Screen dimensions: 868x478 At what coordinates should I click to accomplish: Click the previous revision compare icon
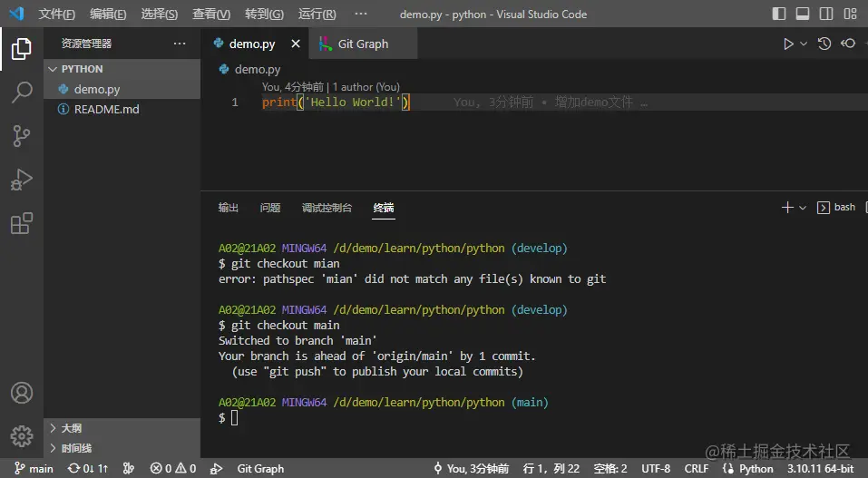848,44
